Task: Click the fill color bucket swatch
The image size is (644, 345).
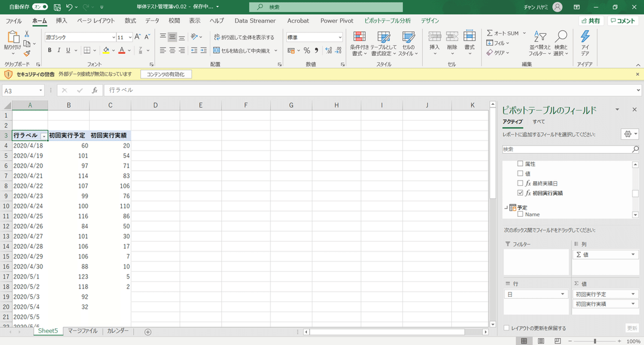Action: [x=106, y=51]
